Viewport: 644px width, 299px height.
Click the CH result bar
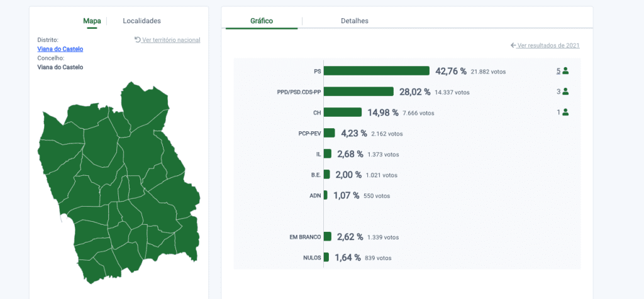[x=343, y=112]
